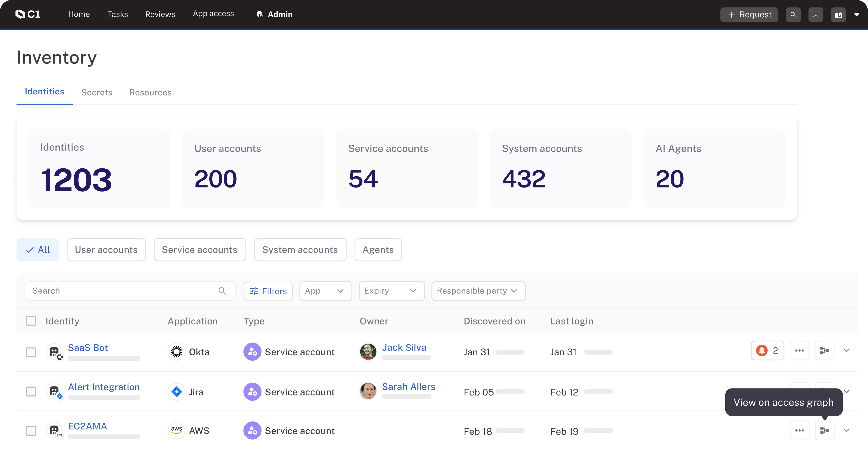
Task: Click the alerts bell badge showing 2
Action: pos(767,350)
